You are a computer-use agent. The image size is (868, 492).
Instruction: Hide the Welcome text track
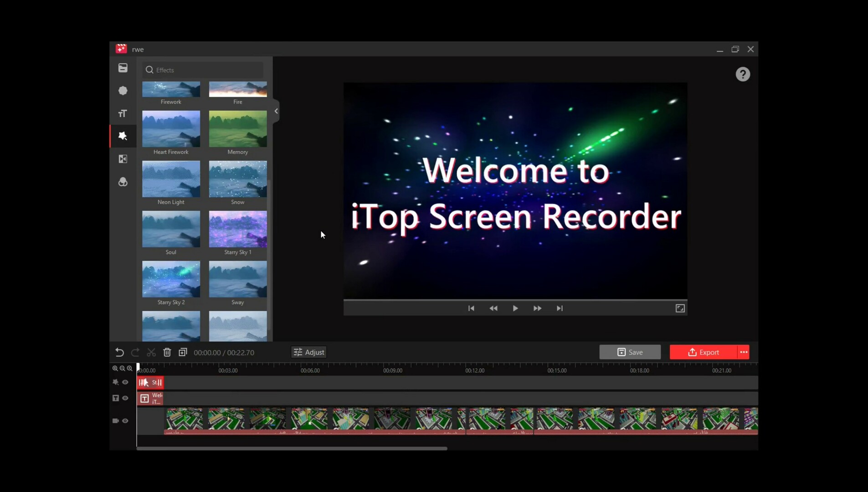pyautogui.click(x=125, y=398)
